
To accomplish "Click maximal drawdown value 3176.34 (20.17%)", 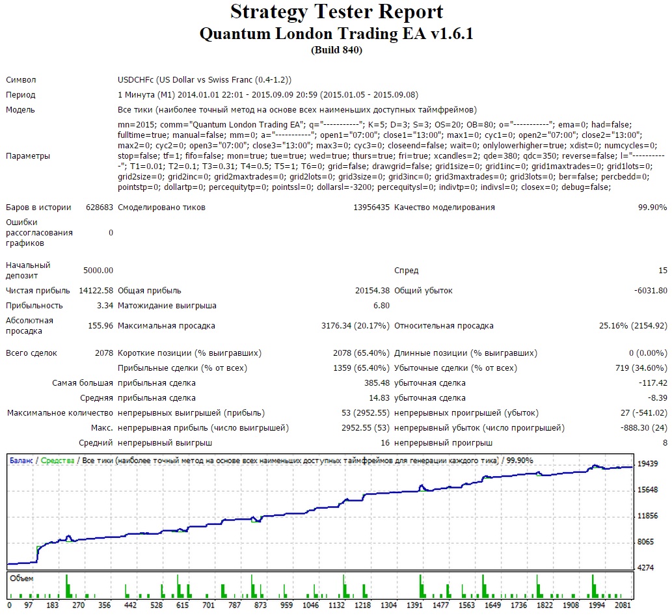I will tap(355, 326).
